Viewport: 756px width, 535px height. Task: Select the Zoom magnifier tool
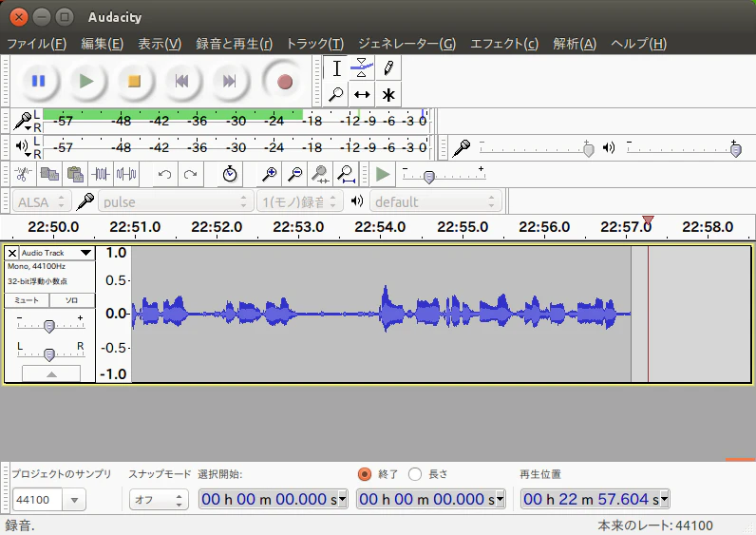(x=336, y=94)
